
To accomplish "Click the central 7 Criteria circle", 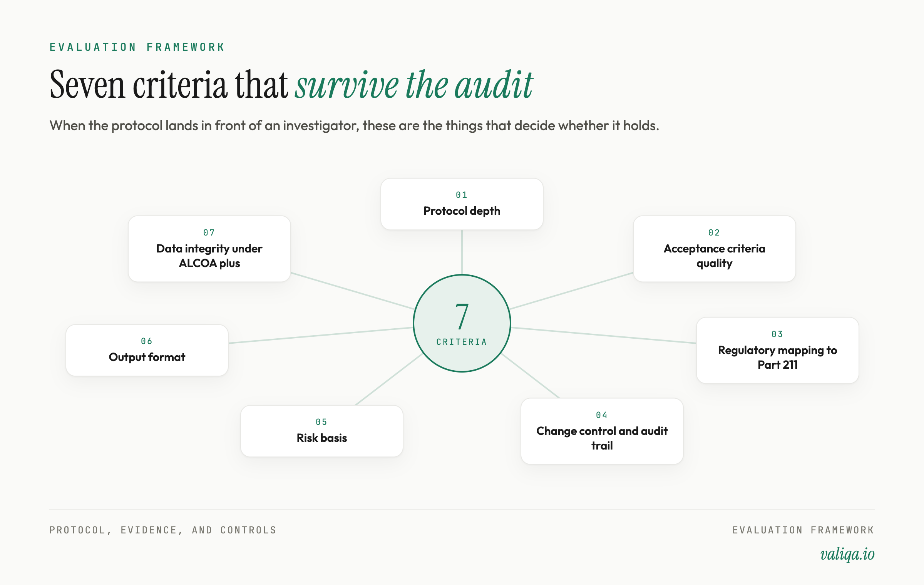I will [x=462, y=323].
